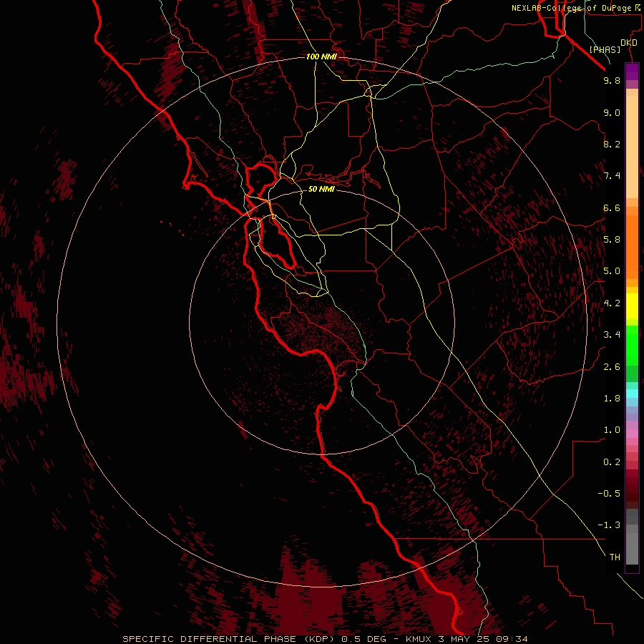Viewport: 644px width, 644px height.
Task: Click the -1.3 scale value
Action: [609, 525]
